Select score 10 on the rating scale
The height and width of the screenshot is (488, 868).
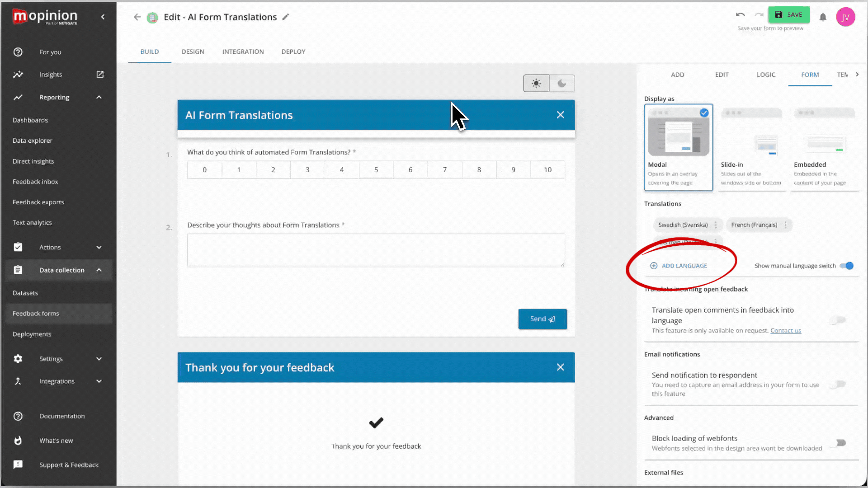click(x=548, y=170)
